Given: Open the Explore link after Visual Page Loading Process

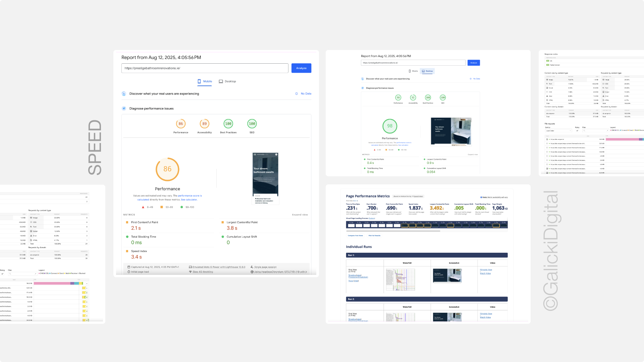Looking at the screenshot, I should (372, 218).
